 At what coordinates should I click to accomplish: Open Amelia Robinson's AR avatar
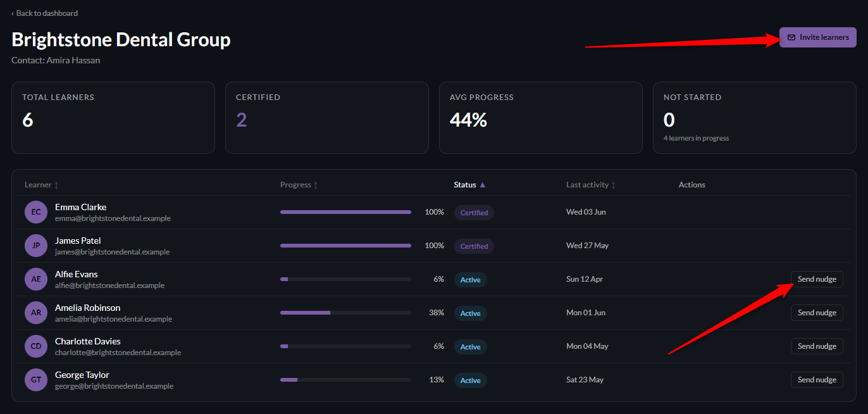coord(36,313)
